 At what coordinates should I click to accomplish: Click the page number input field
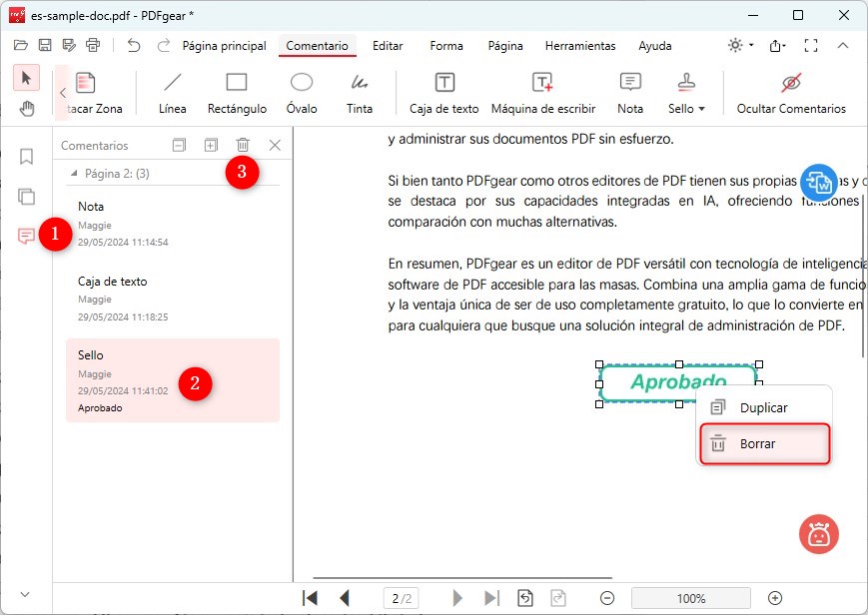[x=401, y=597]
